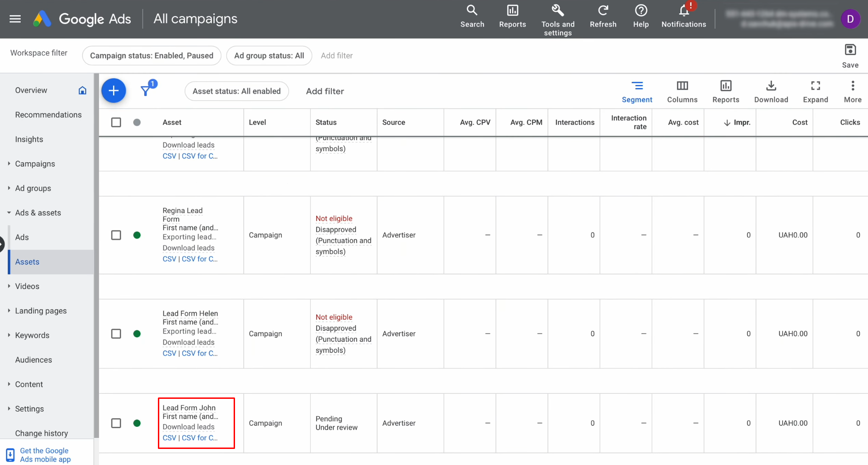
Task: Expand Keywords in the sidebar
Action: point(9,335)
